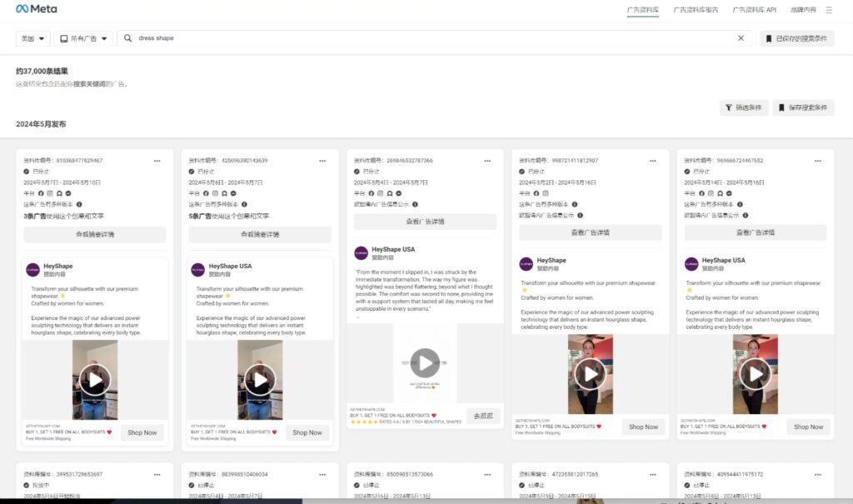Screen dimensions: 853x504
Task: Open 已保存的搜索条件 saved searches
Action: (796, 38)
